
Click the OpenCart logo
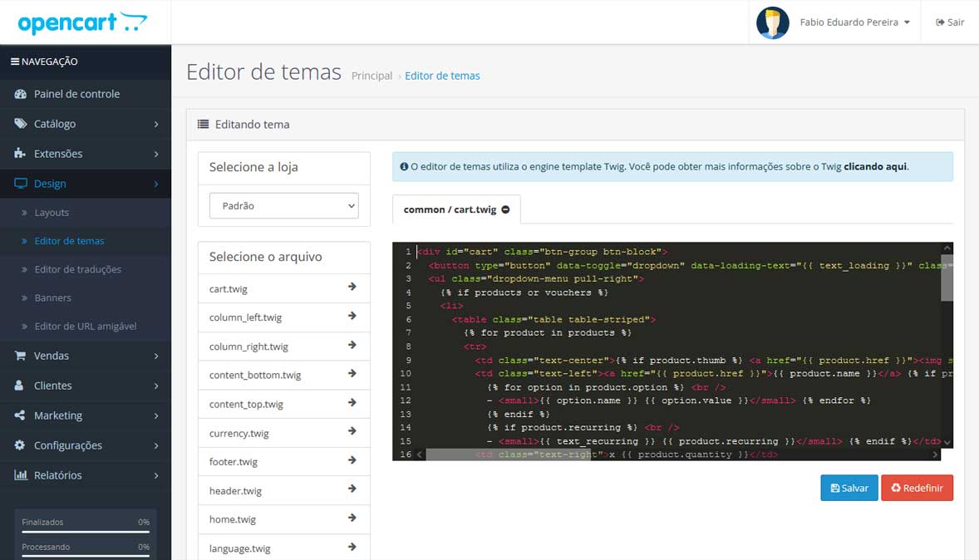coord(82,22)
